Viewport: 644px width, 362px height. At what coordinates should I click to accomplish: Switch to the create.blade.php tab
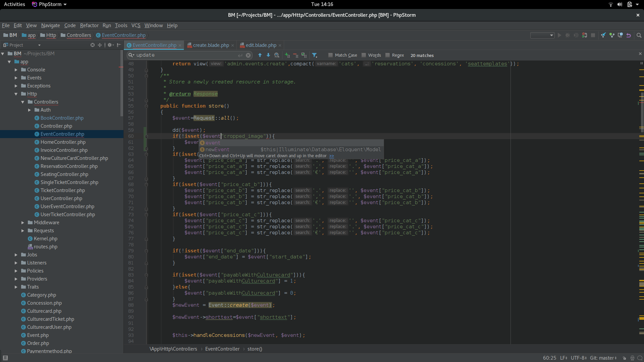coord(211,45)
